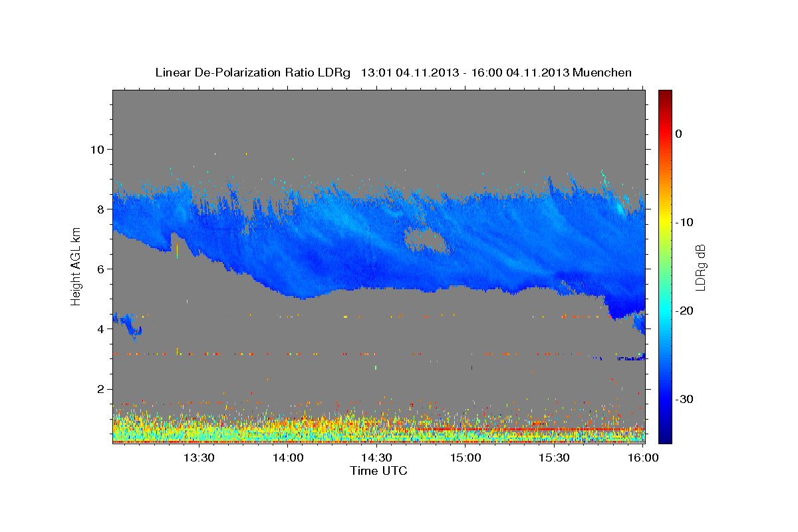Click the height axis label 6
Image resolution: width=798 pixels, height=532 pixels.
[x=101, y=269]
